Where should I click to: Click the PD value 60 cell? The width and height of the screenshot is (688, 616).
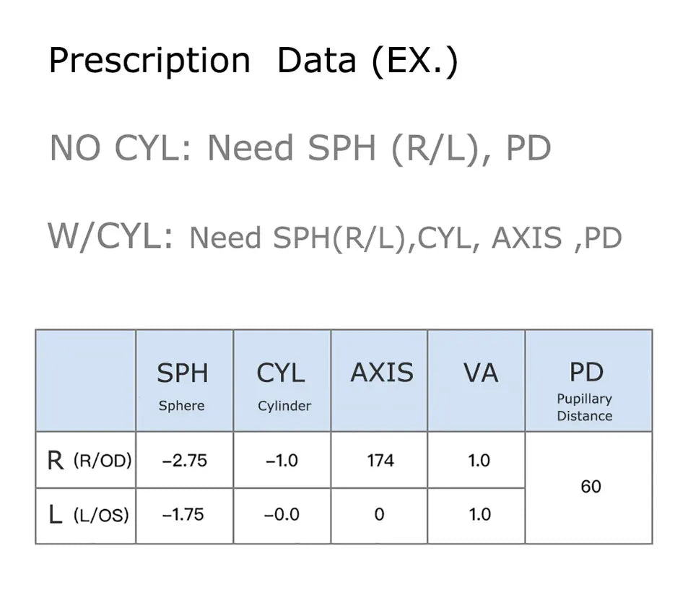pos(590,487)
